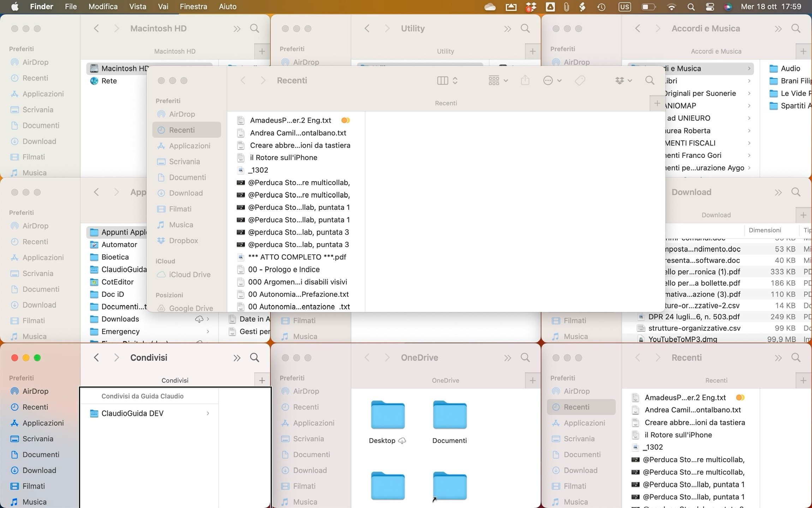Select Audio folder in Accordi e Musica window
Image resolution: width=812 pixels, height=508 pixels.
point(790,69)
